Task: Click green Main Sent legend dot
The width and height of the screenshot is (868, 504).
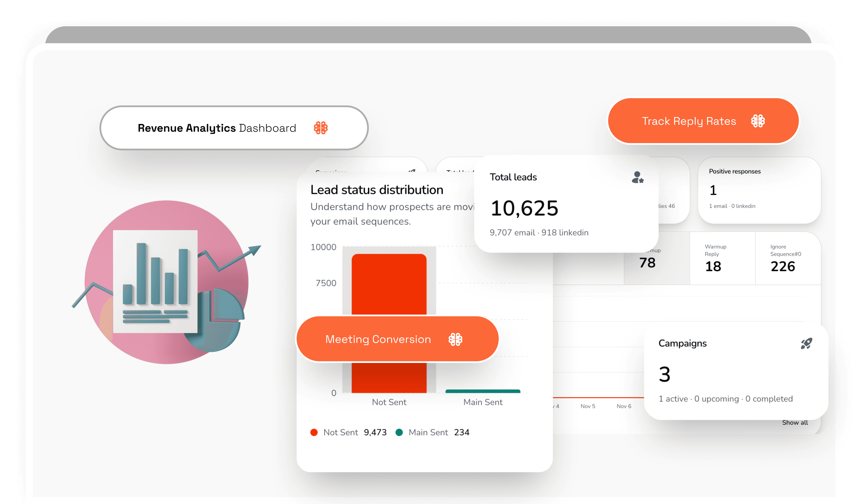Action: click(x=399, y=433)
